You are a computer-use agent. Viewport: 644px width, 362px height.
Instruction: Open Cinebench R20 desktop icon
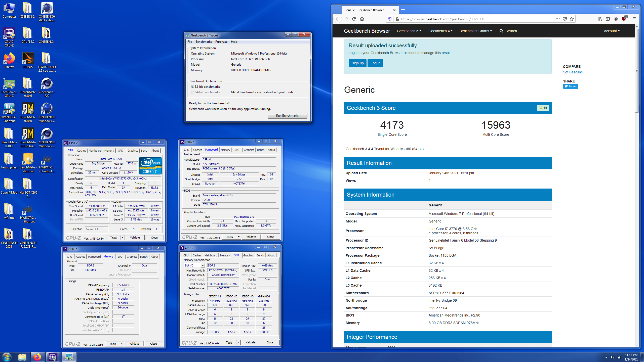tap(47, 87)
